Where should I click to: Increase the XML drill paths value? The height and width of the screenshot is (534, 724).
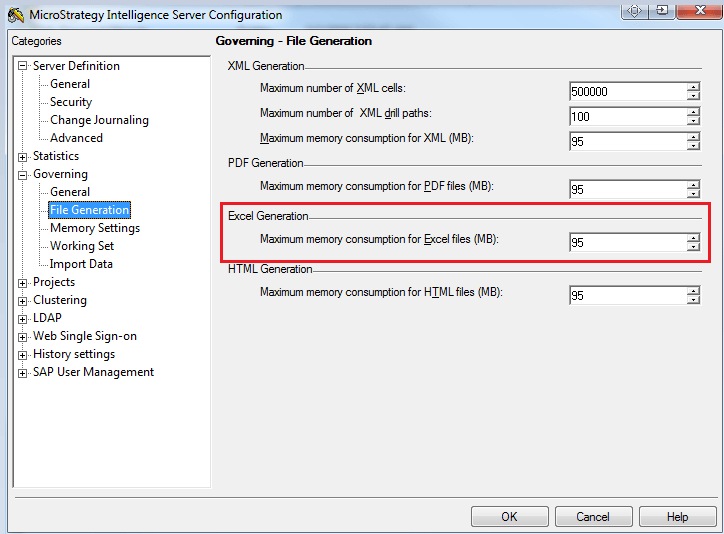[x=694, y=112]
